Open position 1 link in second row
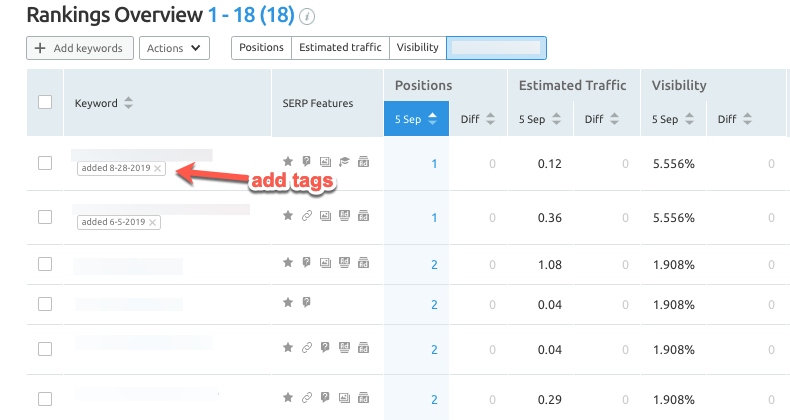Screen dimensions: 790x420 [x=434, y=218]
